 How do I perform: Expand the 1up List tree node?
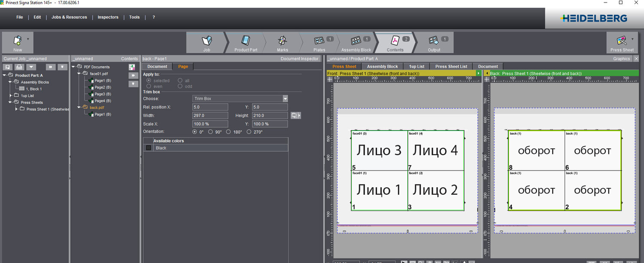(x=11, y=95)
